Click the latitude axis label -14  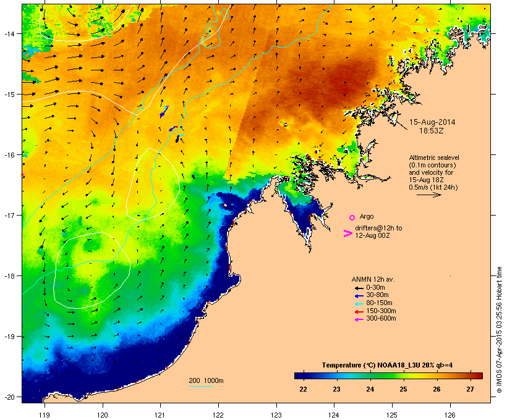pos(9,33)
